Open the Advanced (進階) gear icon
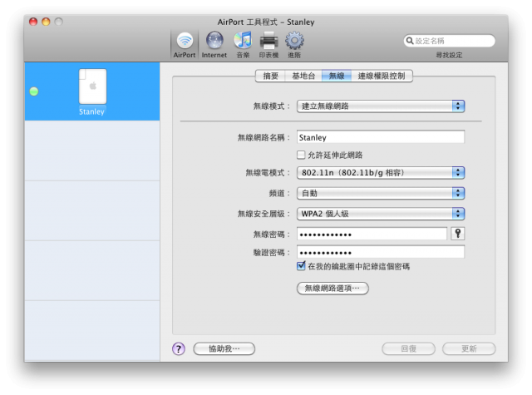The image size is (532, 395). point(294,45)
